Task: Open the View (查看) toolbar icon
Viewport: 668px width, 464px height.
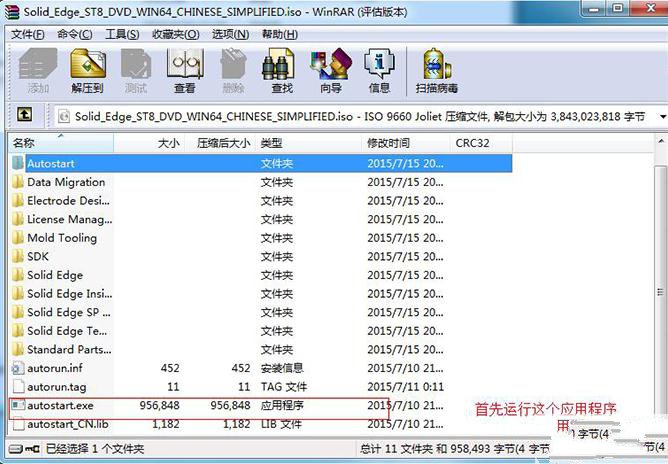Action: 185,64
